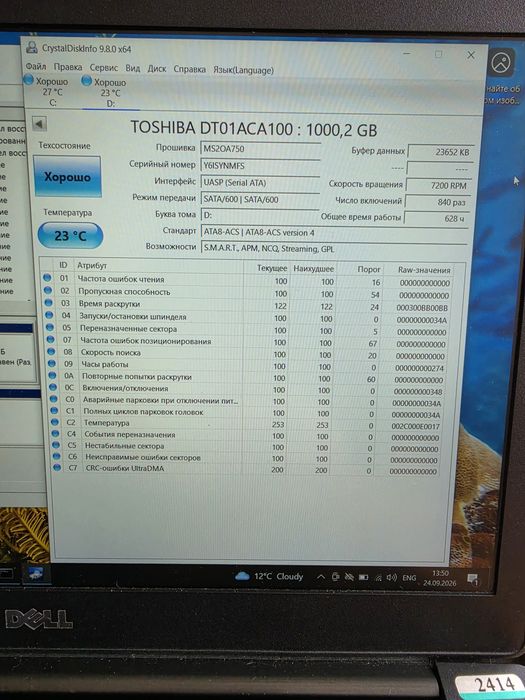Click status dot for 09 Часы работы
This screenshot has height=700, width=525.
(x=51, y=363)
